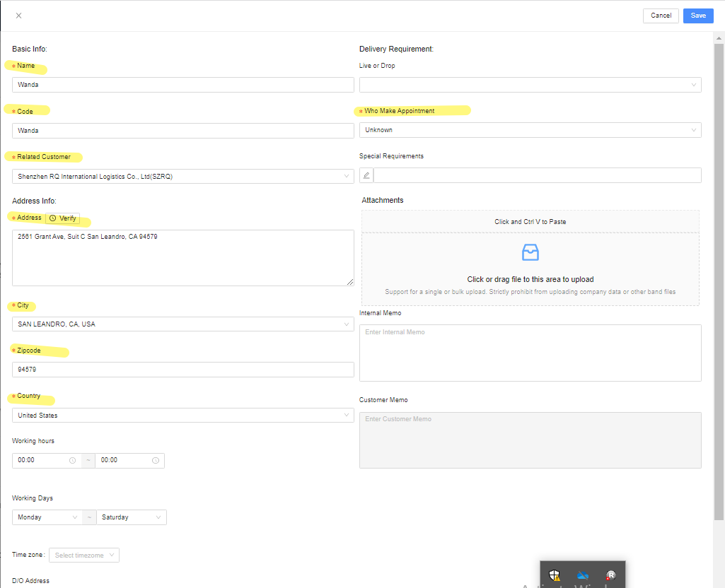Click the round R tray icon
The width and height of the screenshot is (725, 588).
(x=611, y=575)
